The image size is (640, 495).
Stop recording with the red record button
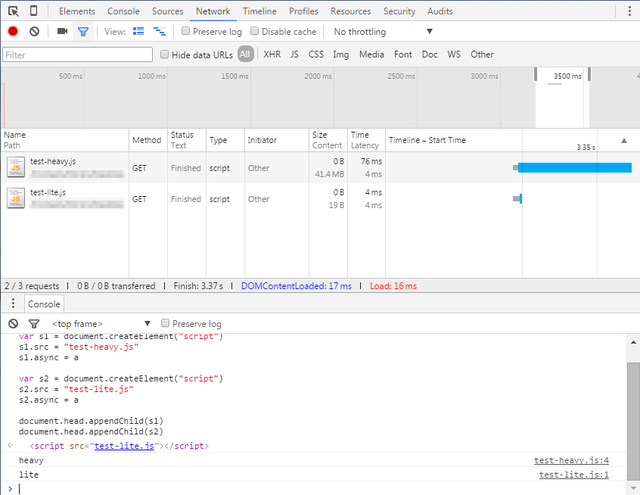click(13, 31)
